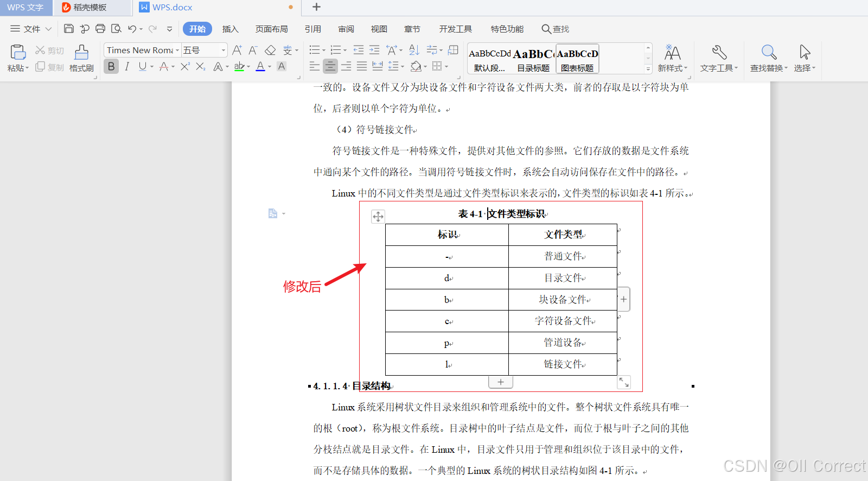Viewport: 868px width, 481px height.
Task: Click the Print icon
Action: click(100, 29)
